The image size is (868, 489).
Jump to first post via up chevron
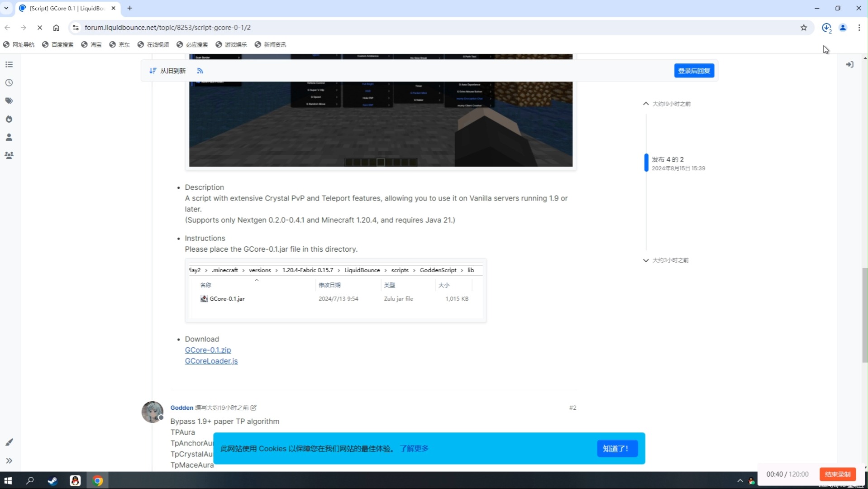(646, 104)
